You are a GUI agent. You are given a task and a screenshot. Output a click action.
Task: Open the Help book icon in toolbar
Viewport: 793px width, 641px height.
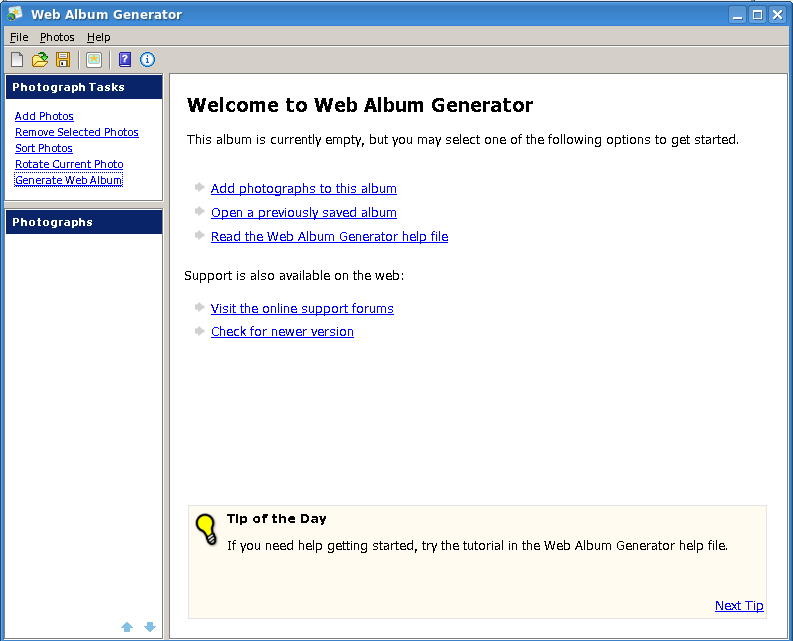click(124, 60)
